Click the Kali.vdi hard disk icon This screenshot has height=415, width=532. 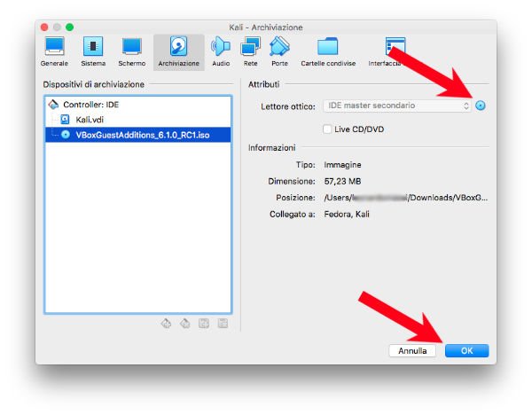click(65, 120)
